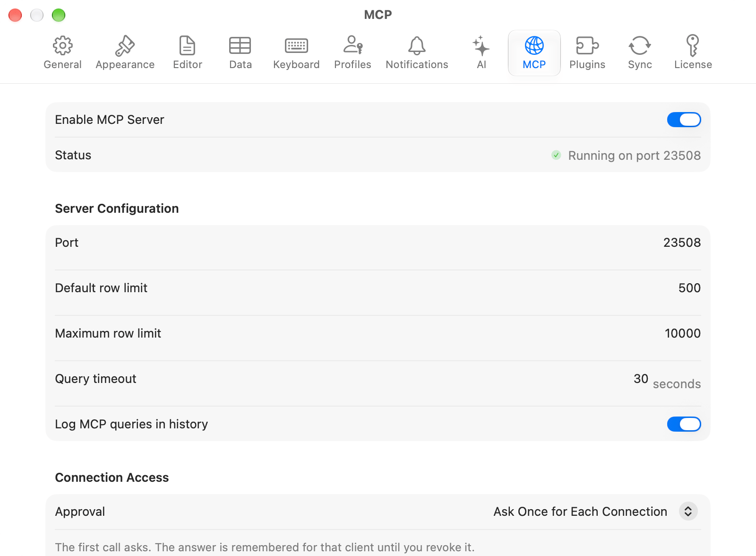This screenshot has height=556, width=756.
Task: Click the 'Query timeout' label
Action: [x=95, y=379]
